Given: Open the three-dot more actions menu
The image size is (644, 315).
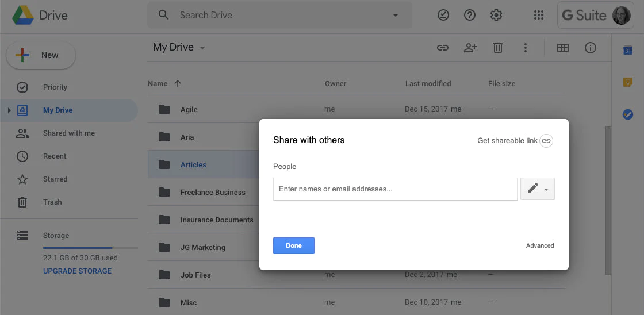Looking at the screenshot, I should click(525, 48).
